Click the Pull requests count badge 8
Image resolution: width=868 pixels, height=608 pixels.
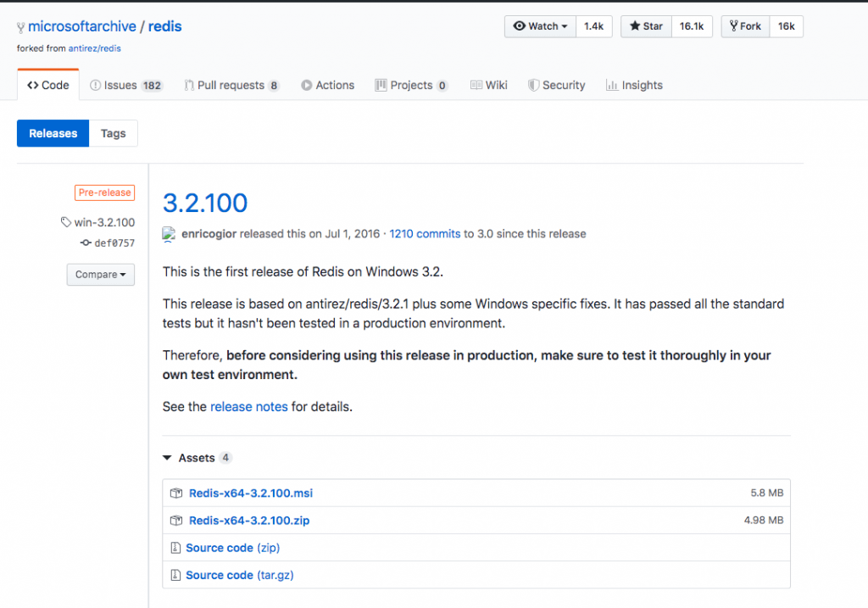click(274, 86)
